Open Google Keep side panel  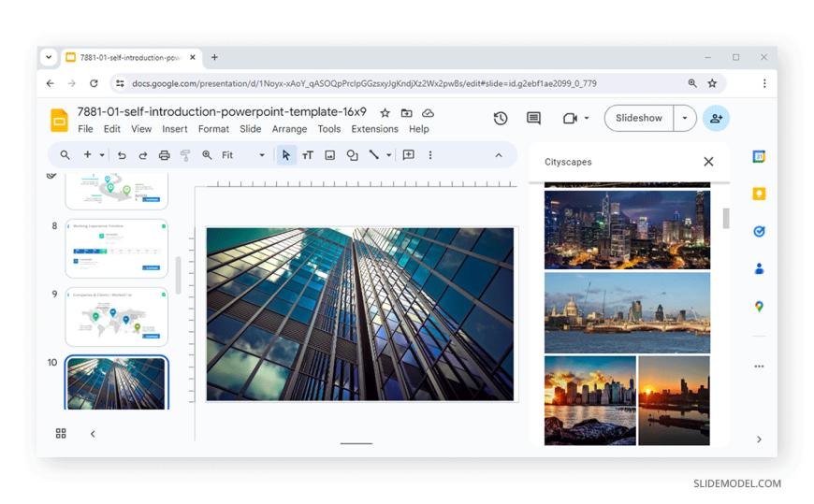coord(759,194)
